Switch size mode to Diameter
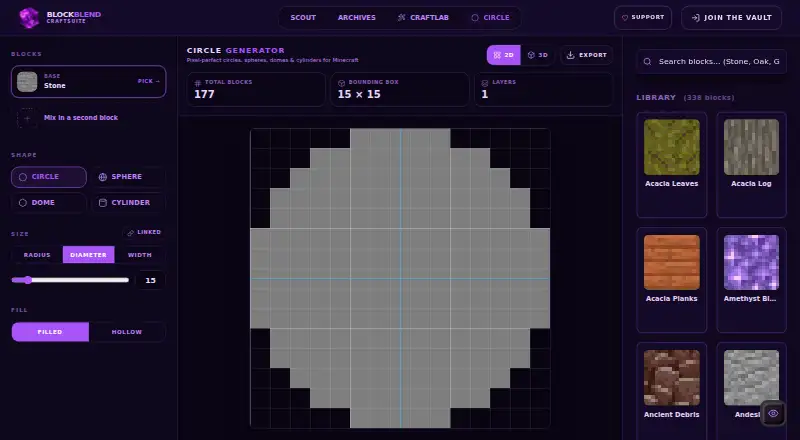The image size is (800, 440). [88, 255]
